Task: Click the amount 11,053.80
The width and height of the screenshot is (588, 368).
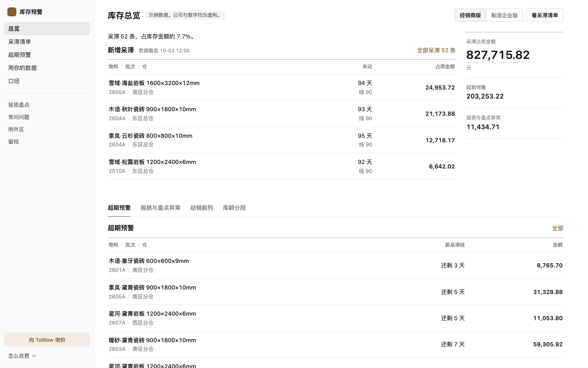Action: [x=548, y=318]
